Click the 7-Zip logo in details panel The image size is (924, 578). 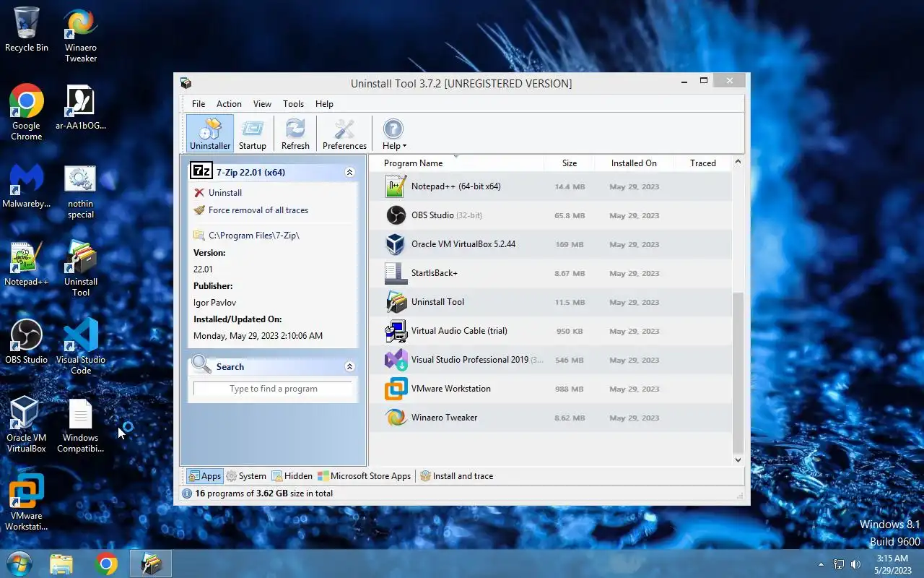point(201,171)
